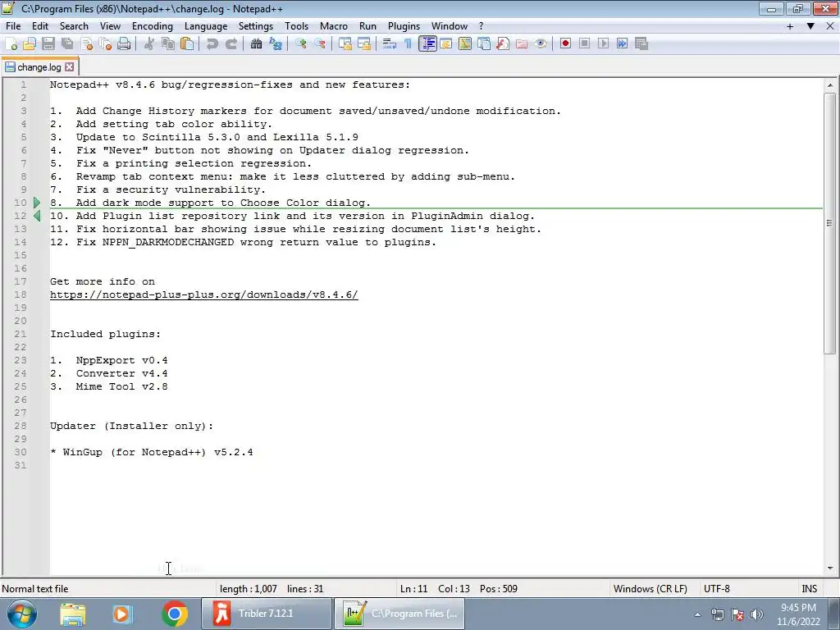
Task: Switch to Tribler 7.12.1 in taskbar
Action: click(267, 614)
